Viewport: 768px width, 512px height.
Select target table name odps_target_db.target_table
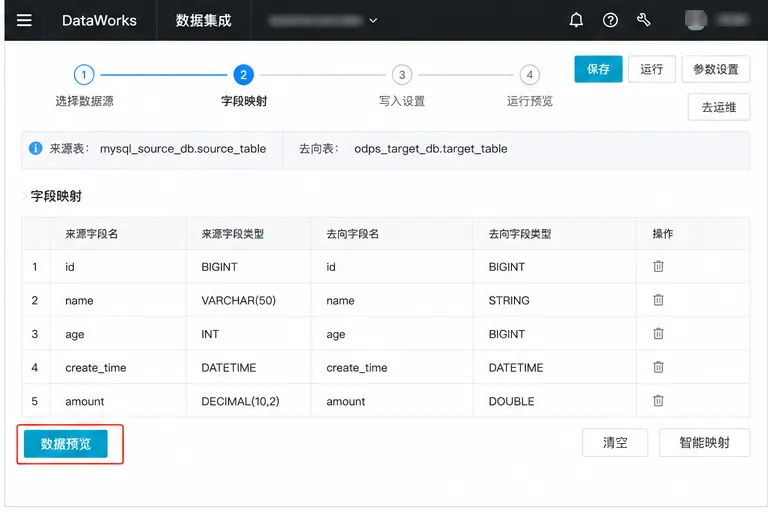coord(431,148)
